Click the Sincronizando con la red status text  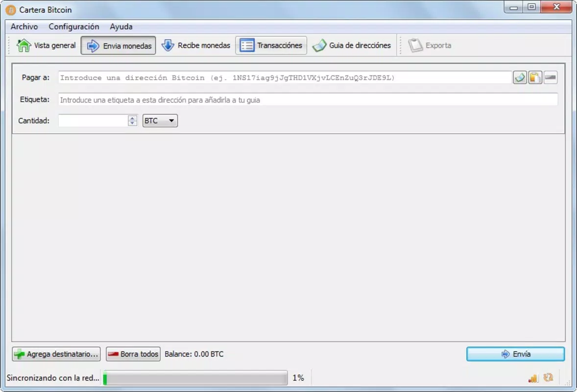(53, 378)
